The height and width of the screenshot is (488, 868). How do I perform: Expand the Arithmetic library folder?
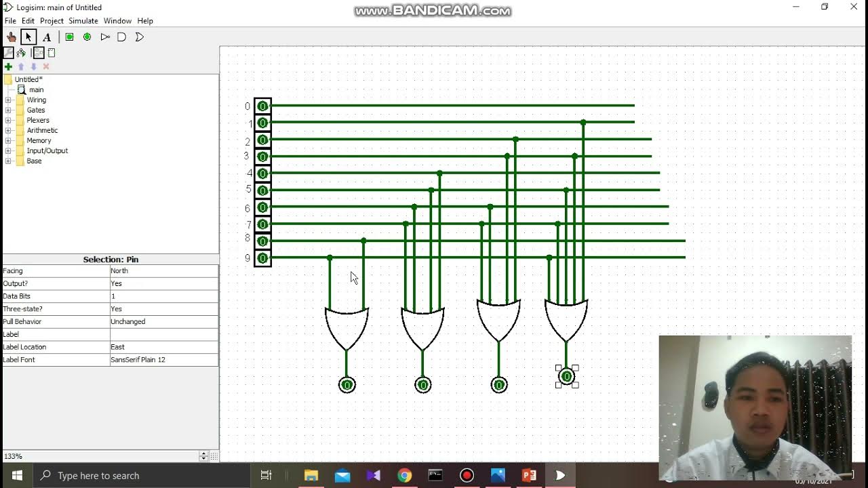[8, 130]
